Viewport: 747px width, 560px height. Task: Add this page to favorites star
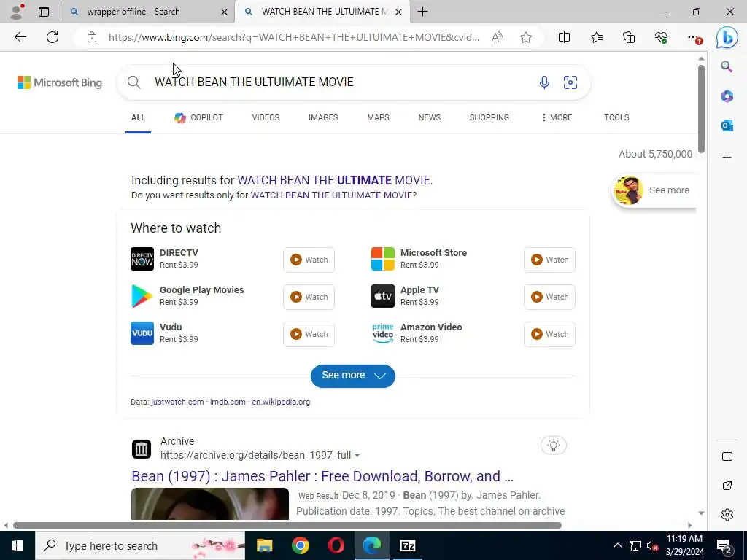point(526,37)
